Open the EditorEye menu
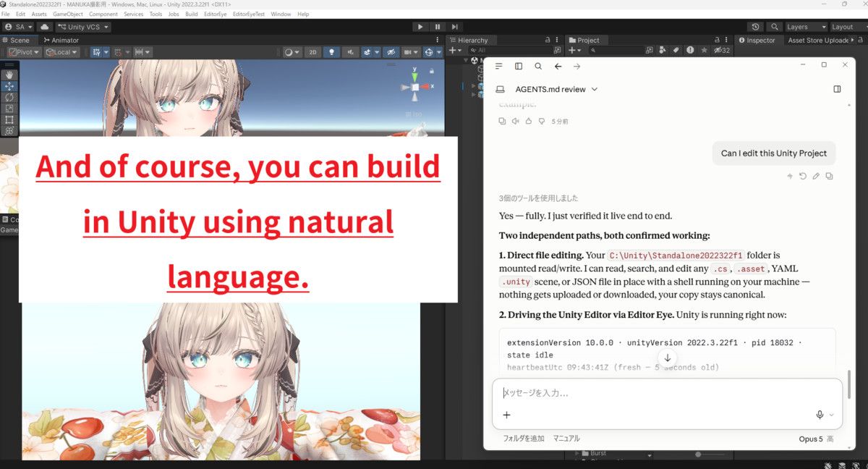 click(x=215, y=14)
